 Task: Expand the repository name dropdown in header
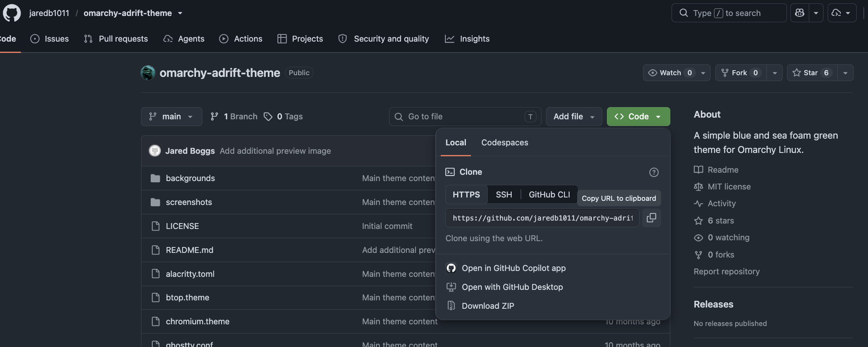pos(180,13)
